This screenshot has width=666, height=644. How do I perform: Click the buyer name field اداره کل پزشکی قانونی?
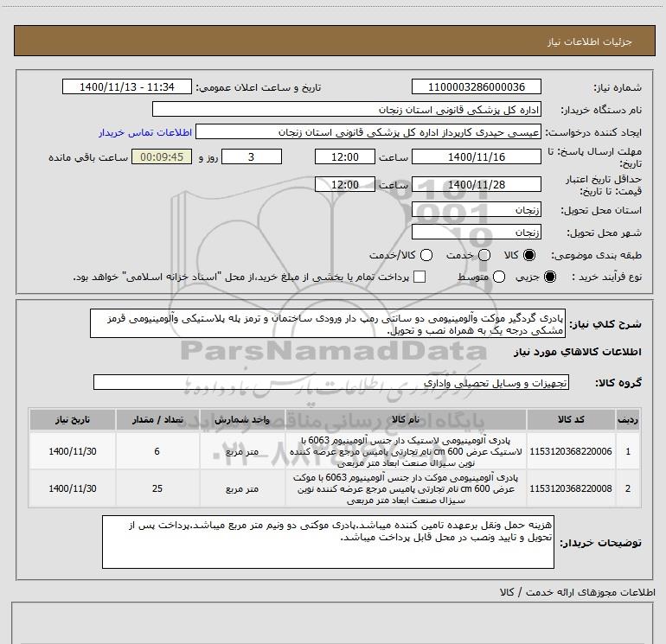(x=347, y=110)
